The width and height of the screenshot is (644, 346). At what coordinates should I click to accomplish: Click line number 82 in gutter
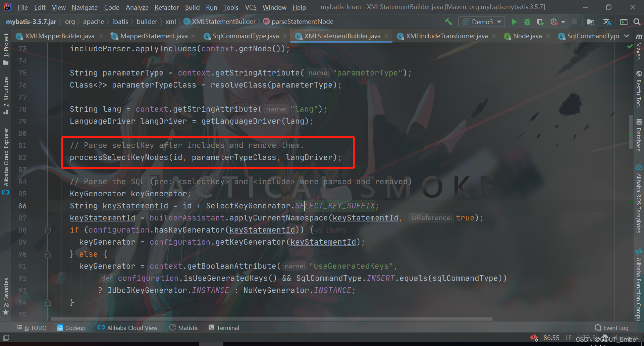[22, 158]
